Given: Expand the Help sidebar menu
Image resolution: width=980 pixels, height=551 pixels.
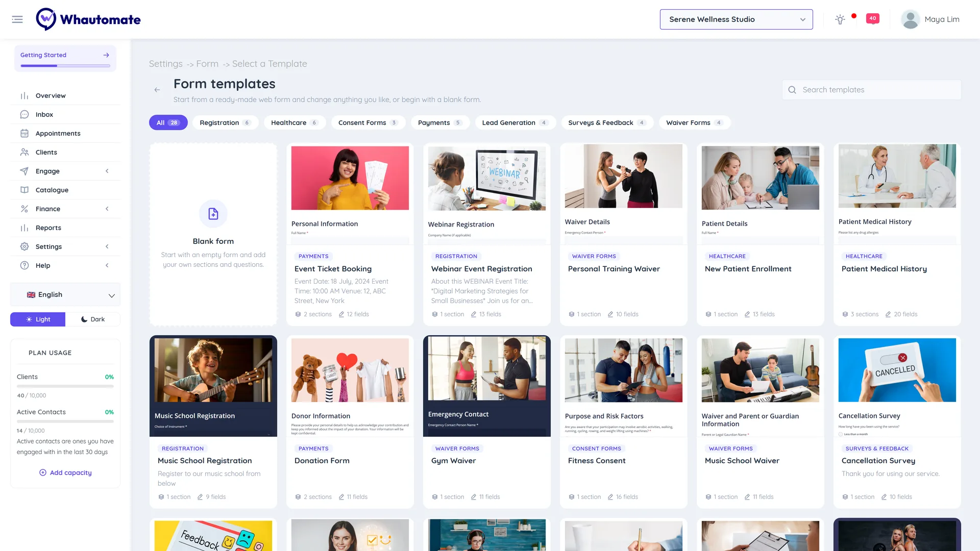Looking at the screenshot, I should [x=65, y=265].
